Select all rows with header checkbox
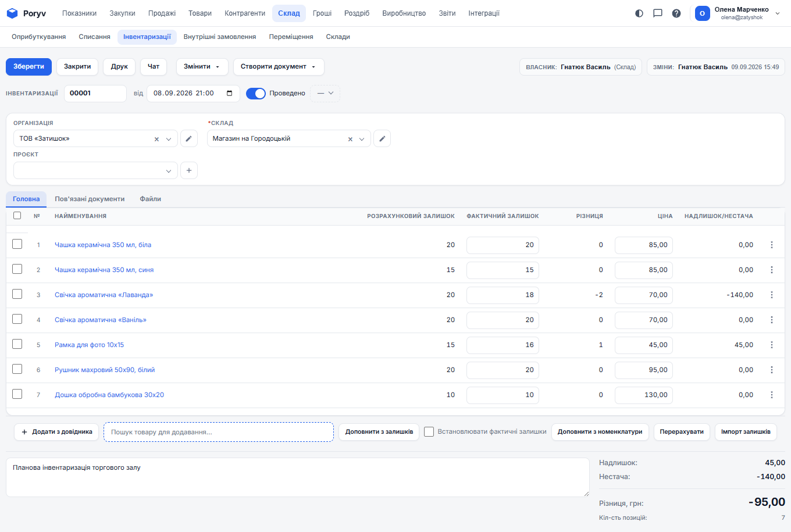This screenshot has height=532, width=791. [x=17, y=216]
